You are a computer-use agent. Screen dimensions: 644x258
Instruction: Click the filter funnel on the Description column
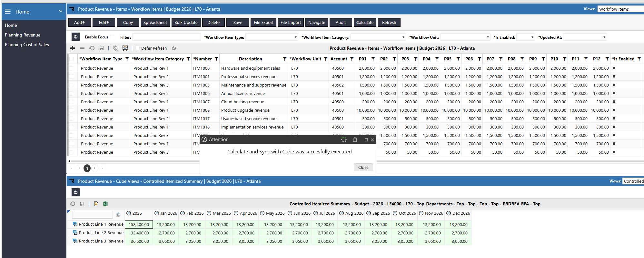click(x=284, y=59)
